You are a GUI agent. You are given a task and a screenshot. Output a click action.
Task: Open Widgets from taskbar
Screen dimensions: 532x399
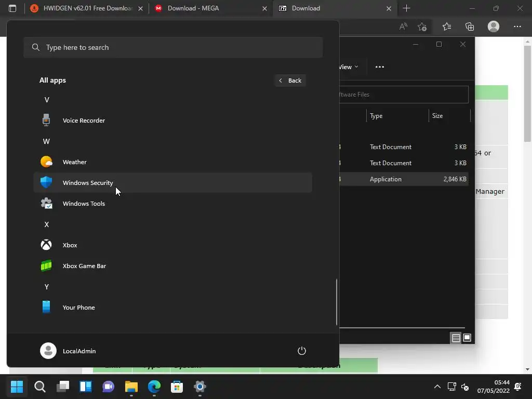(x=86, y=387)
